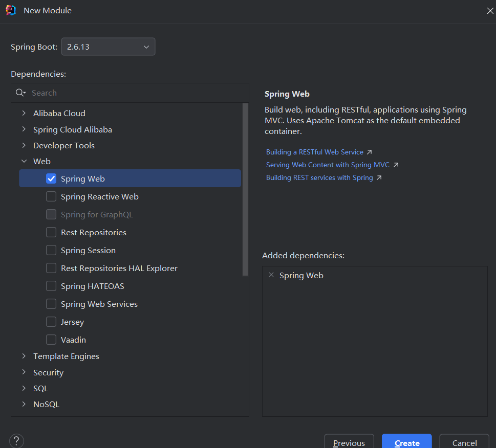The height and width of the screenshot is (448, 496).
Task: Click the dependencies list scrollbar
Action: [245, 190]
